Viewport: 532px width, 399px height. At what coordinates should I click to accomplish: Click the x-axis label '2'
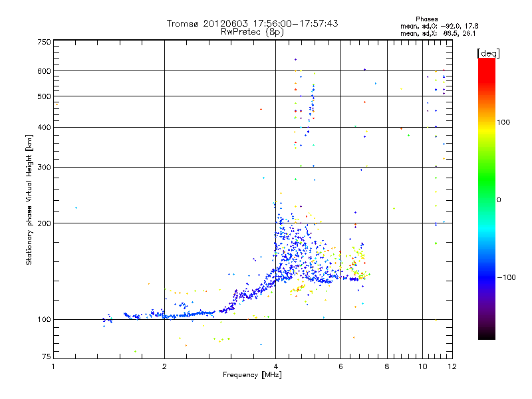coord(164,366)
